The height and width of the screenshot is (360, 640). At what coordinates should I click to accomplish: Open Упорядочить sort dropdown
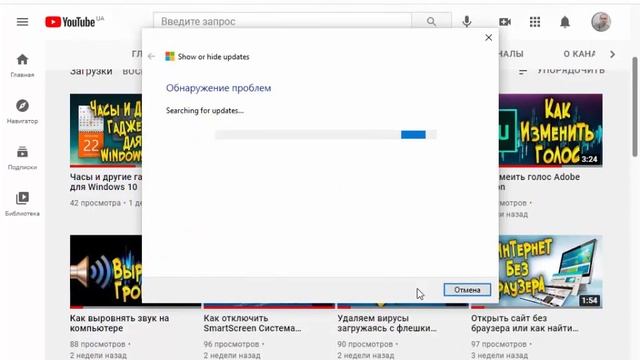[562, 71]
